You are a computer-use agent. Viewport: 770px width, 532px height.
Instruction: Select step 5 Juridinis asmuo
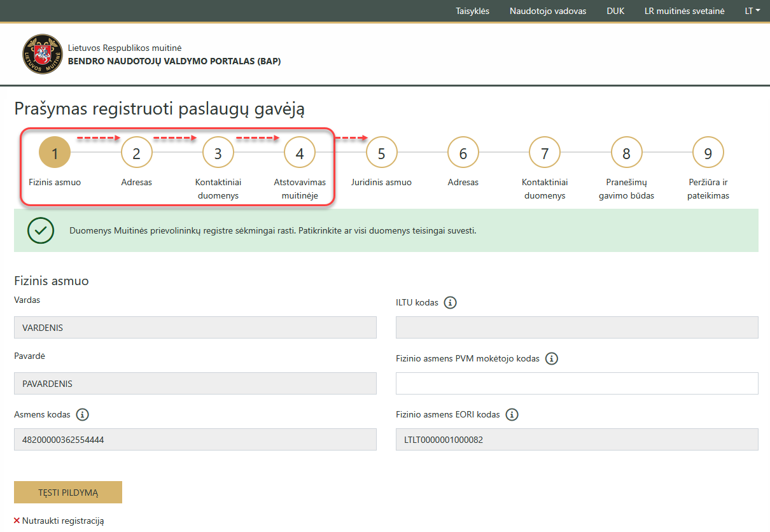pos(381,152)
